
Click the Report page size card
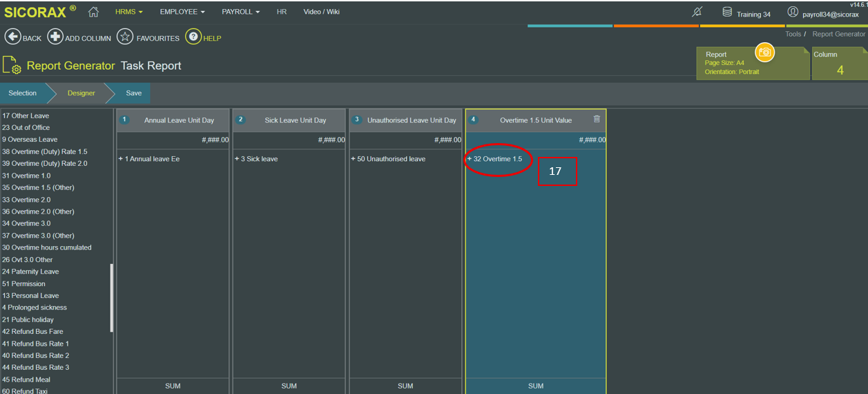coord(753,64)
